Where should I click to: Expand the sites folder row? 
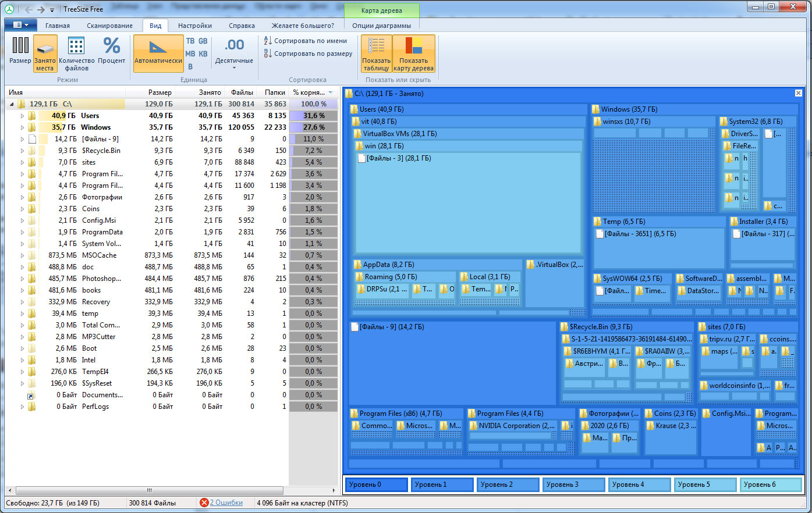(22, 162)
